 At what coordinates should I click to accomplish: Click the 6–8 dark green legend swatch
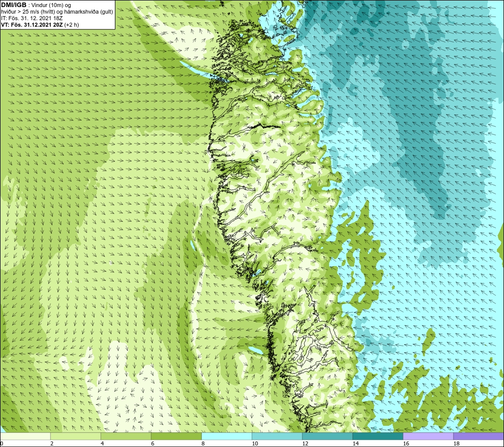tap(176, 436)
